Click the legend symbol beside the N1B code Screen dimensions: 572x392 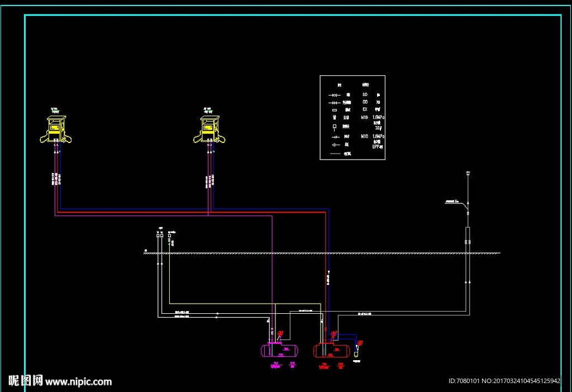point(335,117)
